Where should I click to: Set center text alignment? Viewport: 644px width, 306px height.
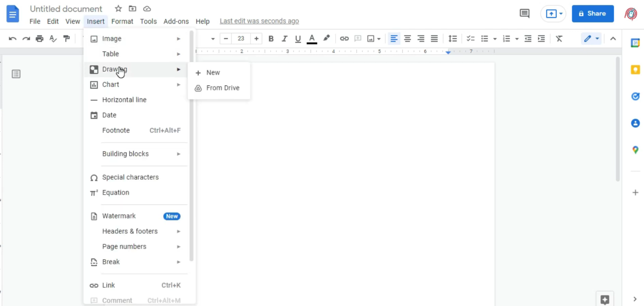(x=407, y=39)
